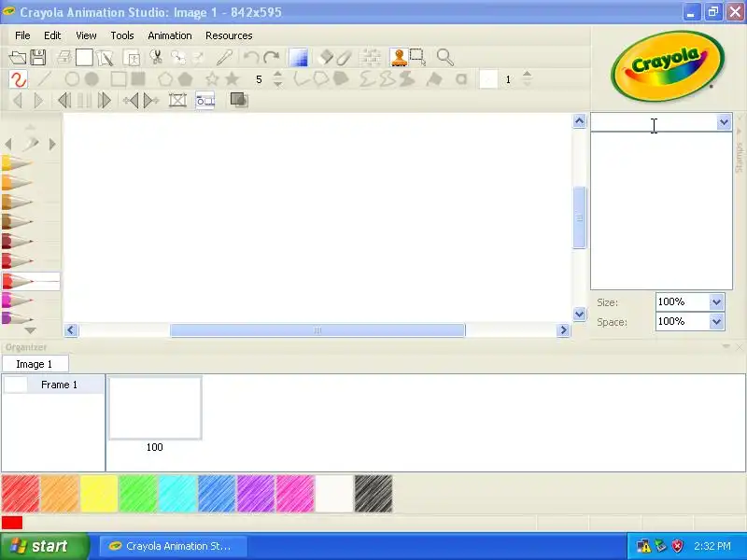The width and height of the screenshot is (747, 560).
Task: Select the filled circle shape tool
Action: [92, 79]
